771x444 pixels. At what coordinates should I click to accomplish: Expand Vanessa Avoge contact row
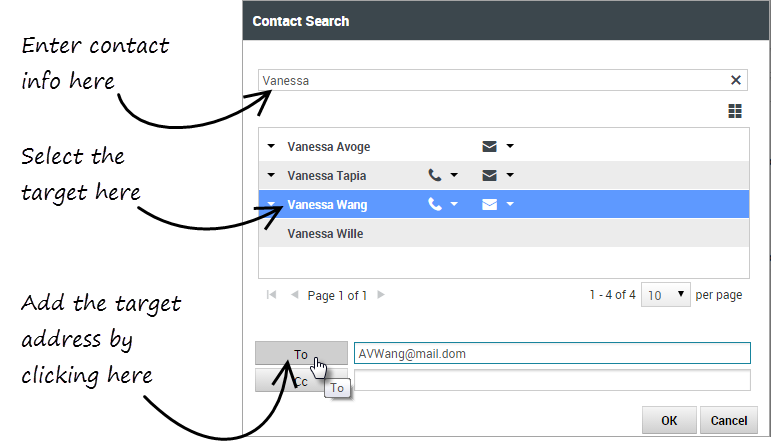point(271,147)
